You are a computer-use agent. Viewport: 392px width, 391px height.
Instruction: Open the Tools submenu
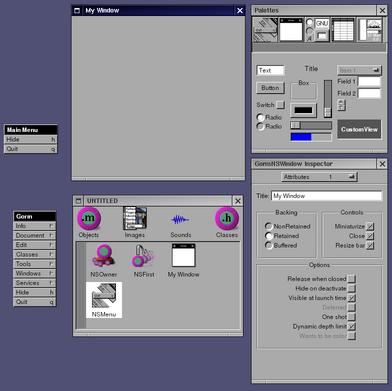pos(34,264)
